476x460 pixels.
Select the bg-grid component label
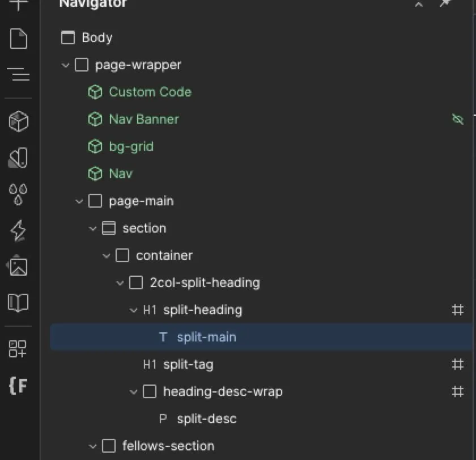(x=131, y=147)
